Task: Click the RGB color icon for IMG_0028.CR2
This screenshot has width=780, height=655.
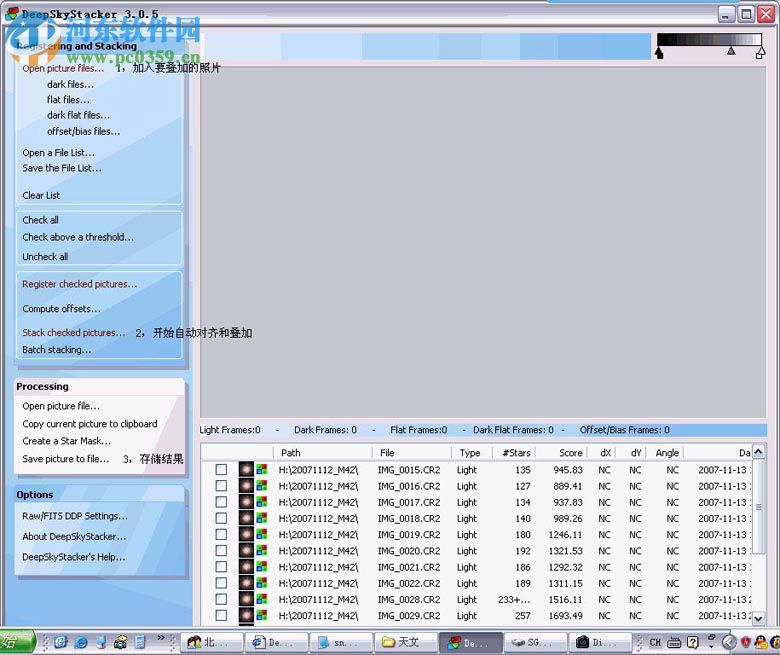Action: click(262, 600)
